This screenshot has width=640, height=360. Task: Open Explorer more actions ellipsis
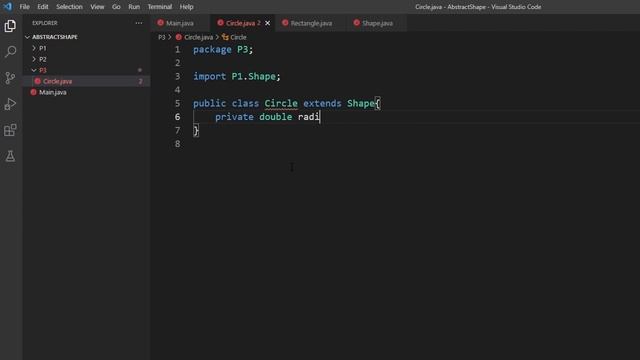139,23
